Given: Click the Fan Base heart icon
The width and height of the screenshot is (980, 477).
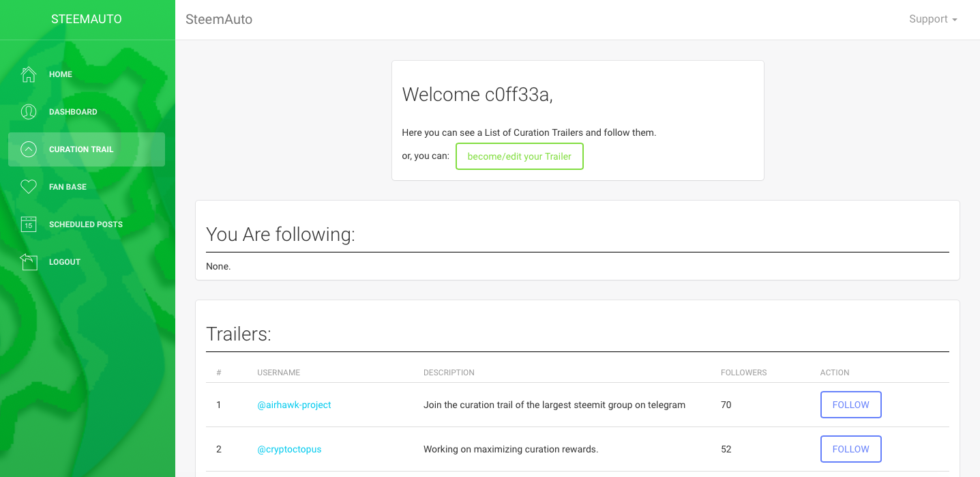Looking at the screenshot, I should tap(29, 187).
